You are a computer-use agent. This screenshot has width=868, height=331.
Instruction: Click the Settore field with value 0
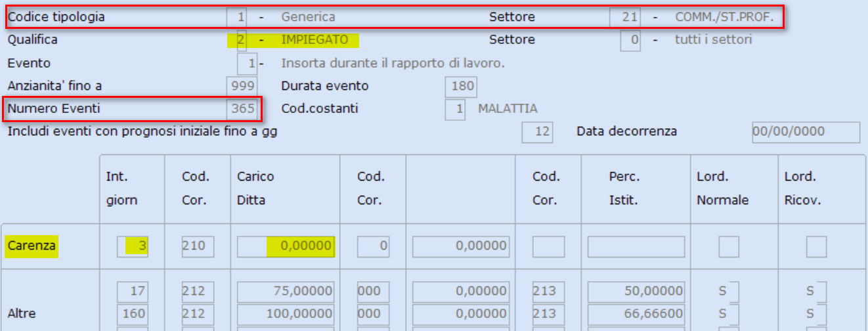[630, 40]
